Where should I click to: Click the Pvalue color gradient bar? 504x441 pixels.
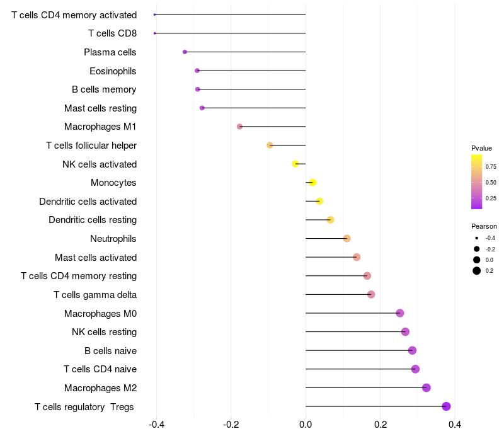[x=477, y=181]
